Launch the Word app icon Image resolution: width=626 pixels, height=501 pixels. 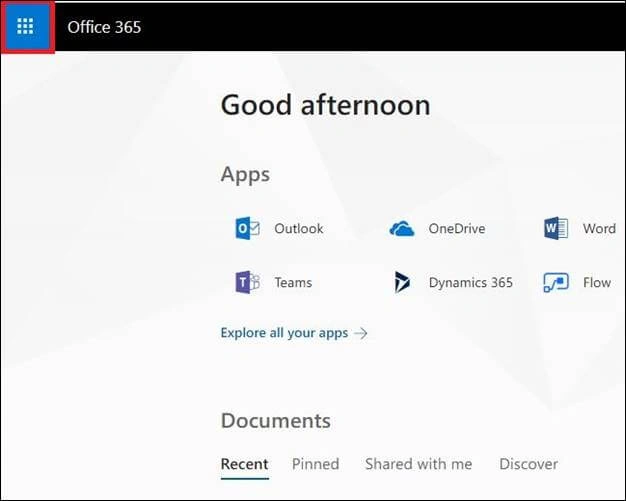click(x=556, y=228)
